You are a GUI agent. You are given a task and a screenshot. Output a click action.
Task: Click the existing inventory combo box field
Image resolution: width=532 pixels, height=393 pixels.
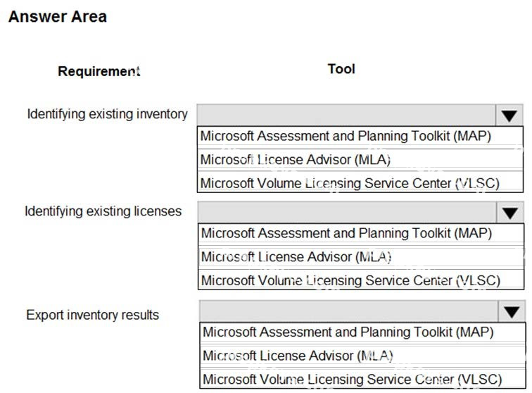click(346, 116)
